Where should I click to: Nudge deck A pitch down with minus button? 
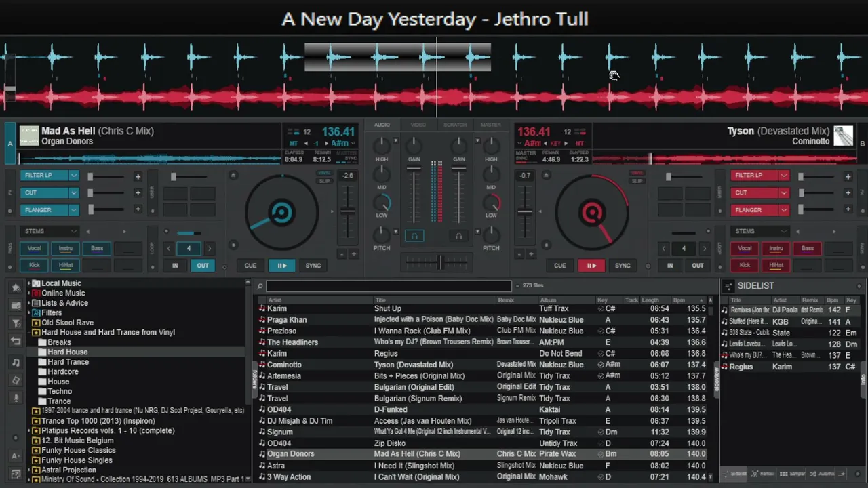coord(342,254)
